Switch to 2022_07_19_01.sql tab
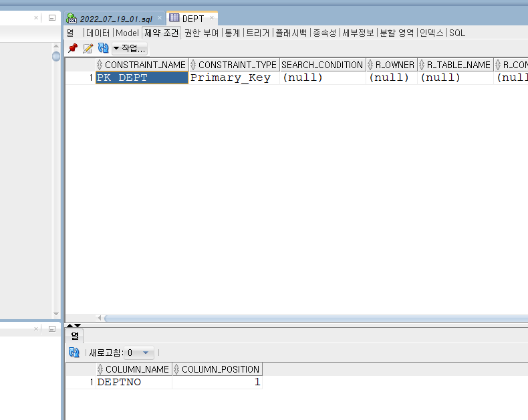Viewport: 528px width, 420px height. click(116, 19)
